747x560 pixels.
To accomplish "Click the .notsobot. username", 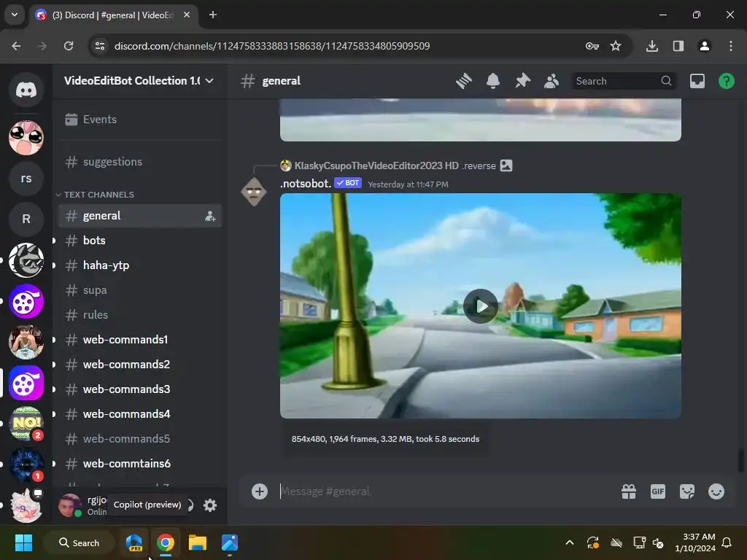I will tap(306, 184).
